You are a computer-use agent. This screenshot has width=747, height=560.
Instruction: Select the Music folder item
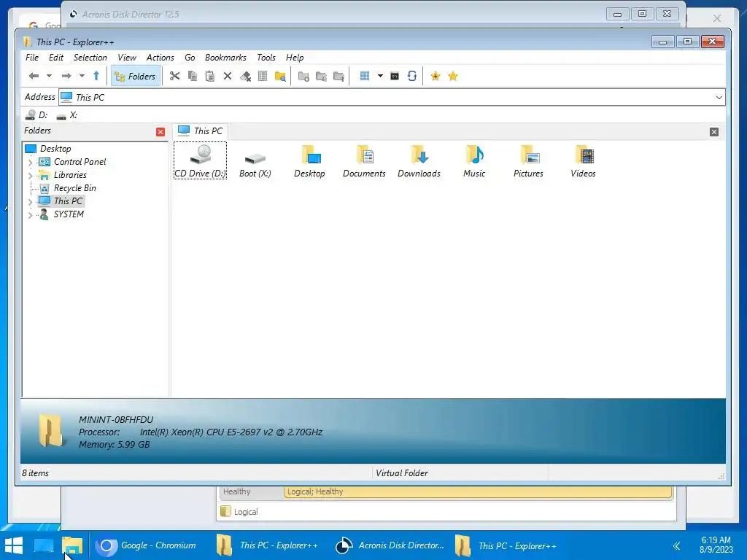474,161
